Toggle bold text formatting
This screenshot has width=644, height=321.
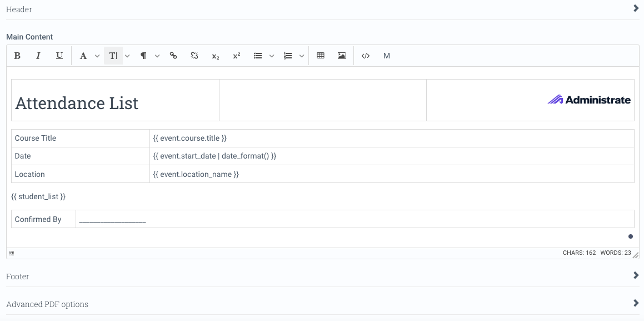17,56
